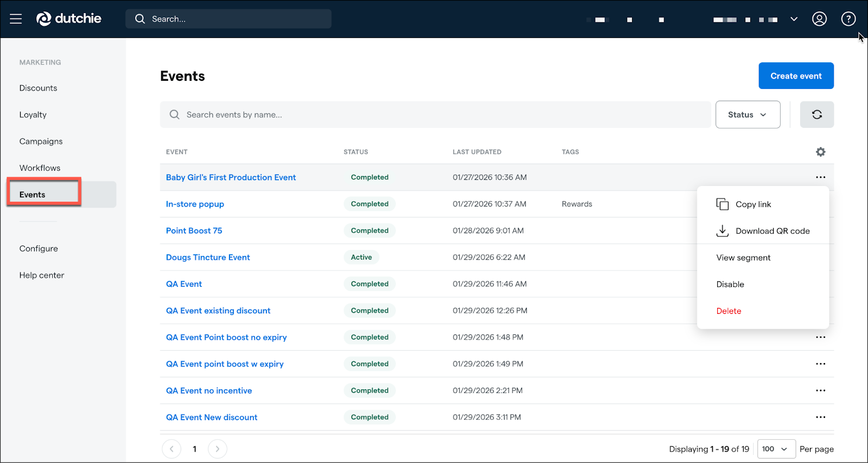868x463 pixels.
Task: Open the user account profile icon
Action: point(819,19)
